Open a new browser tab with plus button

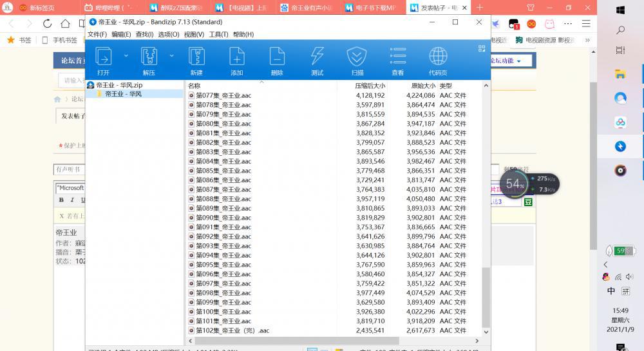(480, 7)
